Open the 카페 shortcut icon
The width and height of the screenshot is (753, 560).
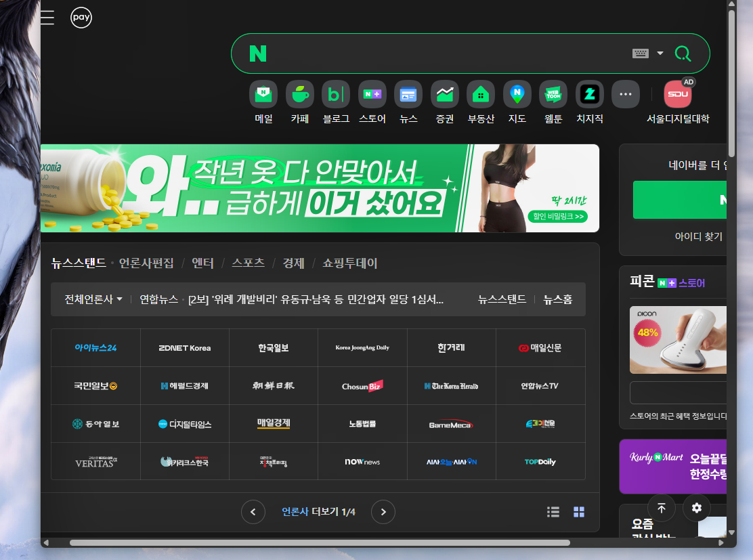300,94
